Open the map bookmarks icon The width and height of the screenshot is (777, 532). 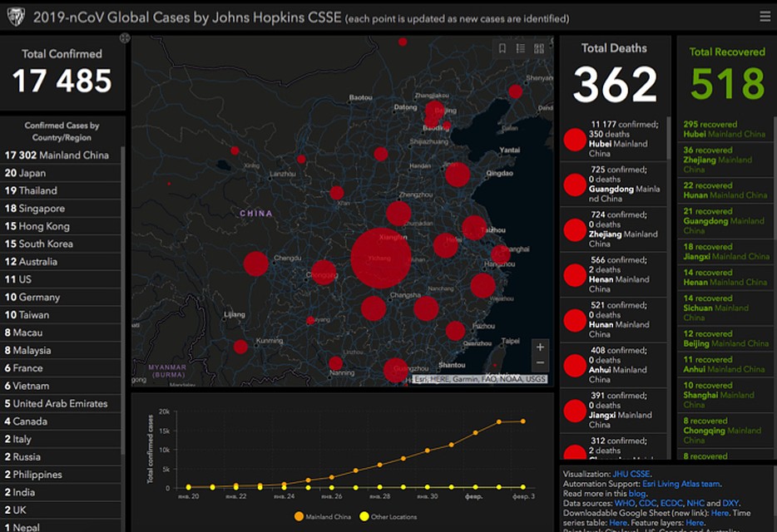pos(502,48)
